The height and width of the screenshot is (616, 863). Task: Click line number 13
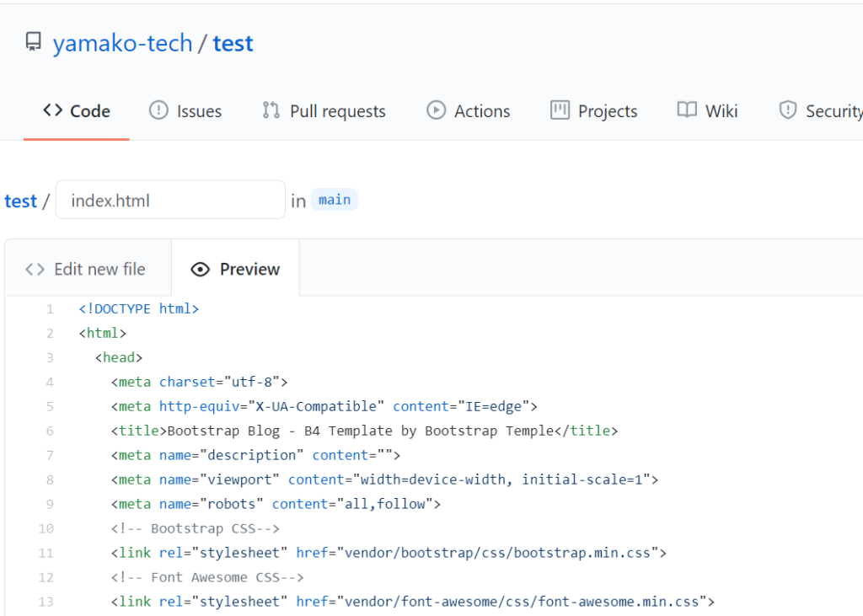coord(46,602)
